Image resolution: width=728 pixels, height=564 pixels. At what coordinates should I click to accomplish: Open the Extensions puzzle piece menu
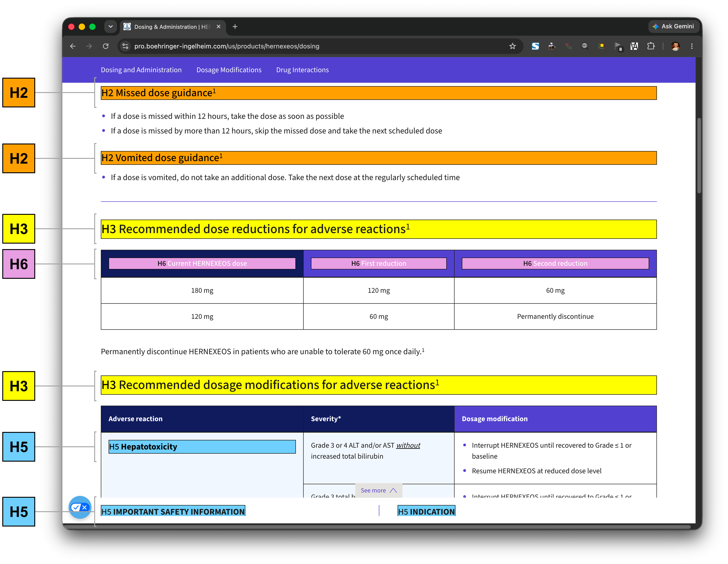[651, 46]
